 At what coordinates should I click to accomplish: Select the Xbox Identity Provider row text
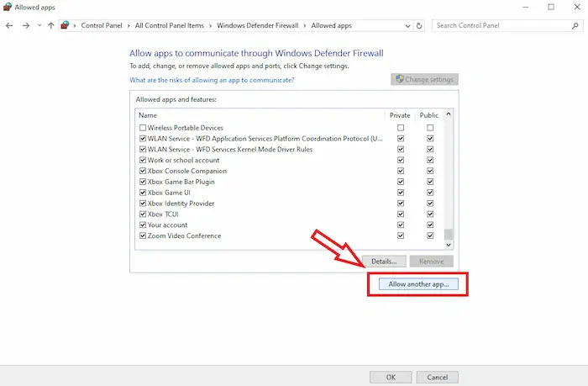[181, 204]
